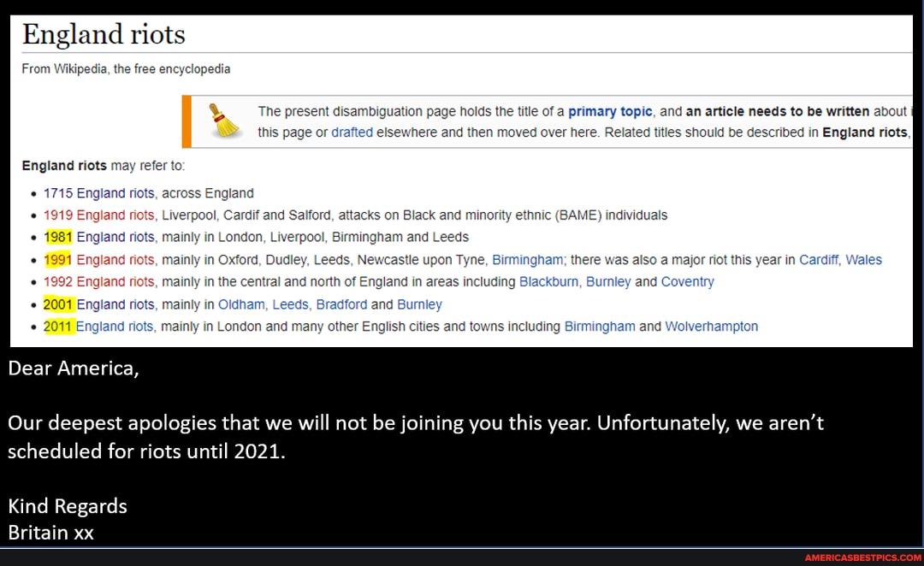Open Burnley link in the 1992 entry
The image size is (924, 566).
pos(608,281)
